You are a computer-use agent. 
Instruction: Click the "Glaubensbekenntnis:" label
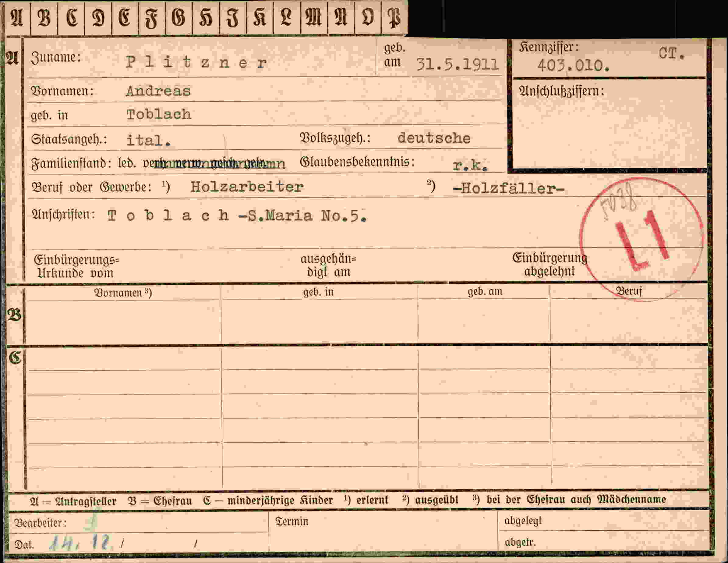click(x=357, y=162)
